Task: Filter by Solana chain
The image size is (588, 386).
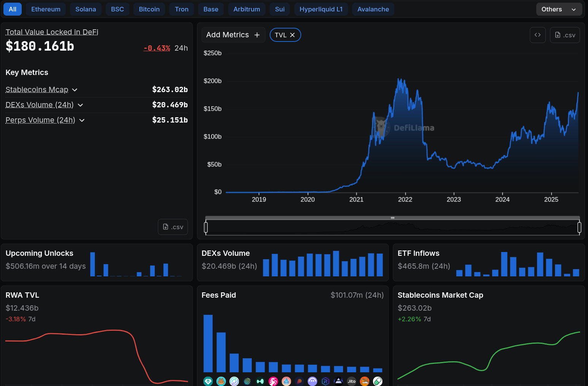Action: click(x=86, y=9)
